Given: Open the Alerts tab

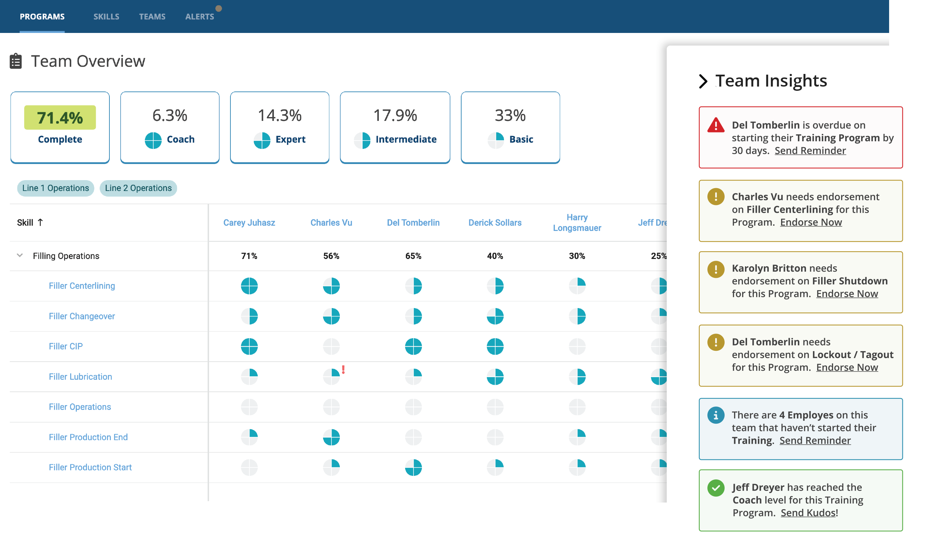Looking at the screenshot, I should click(200, 16).
